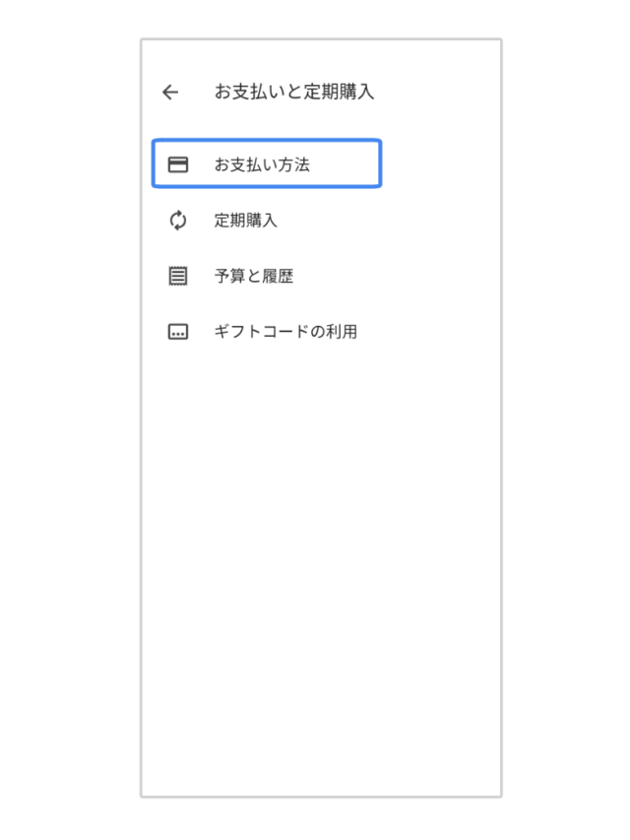Tap the お支払い方法 text label
Viewport: 630px width, 840px height.
(x=262, y=164)
